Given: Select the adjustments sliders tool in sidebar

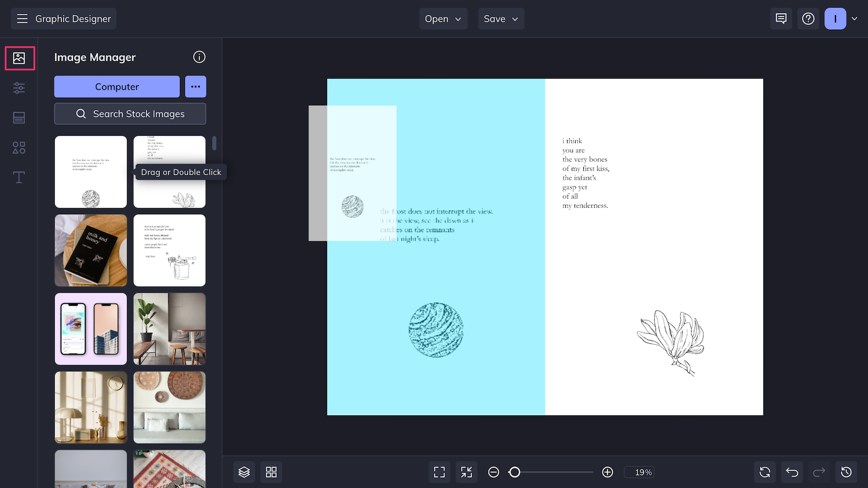Looking at the screenshot, I should [19, 88].
